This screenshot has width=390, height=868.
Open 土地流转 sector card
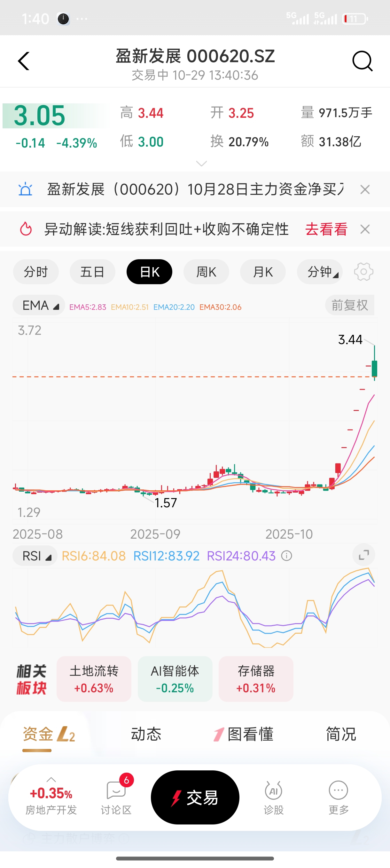tap(94, 679)
